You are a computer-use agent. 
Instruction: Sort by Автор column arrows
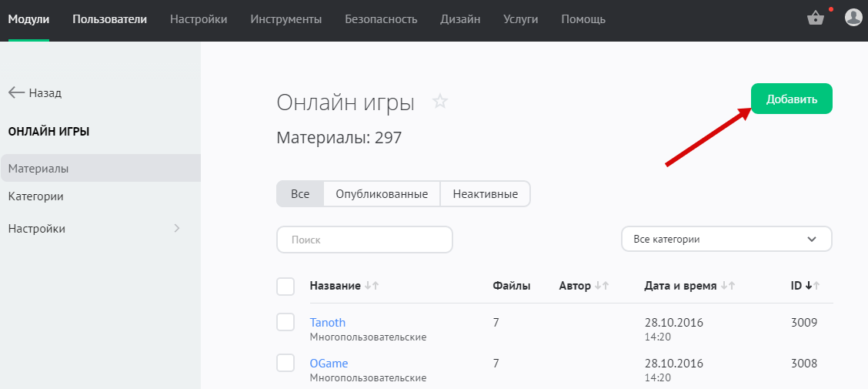point(602,286)
